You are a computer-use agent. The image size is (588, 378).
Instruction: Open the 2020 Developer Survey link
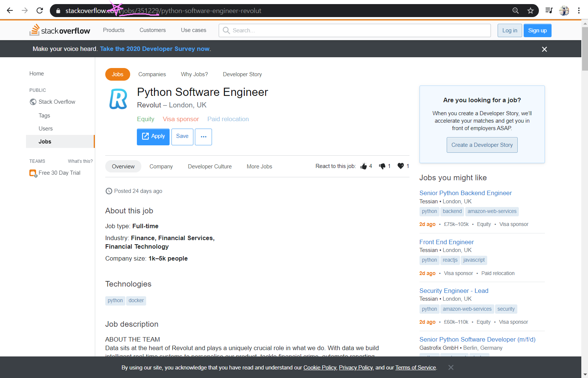click(155, 49)
